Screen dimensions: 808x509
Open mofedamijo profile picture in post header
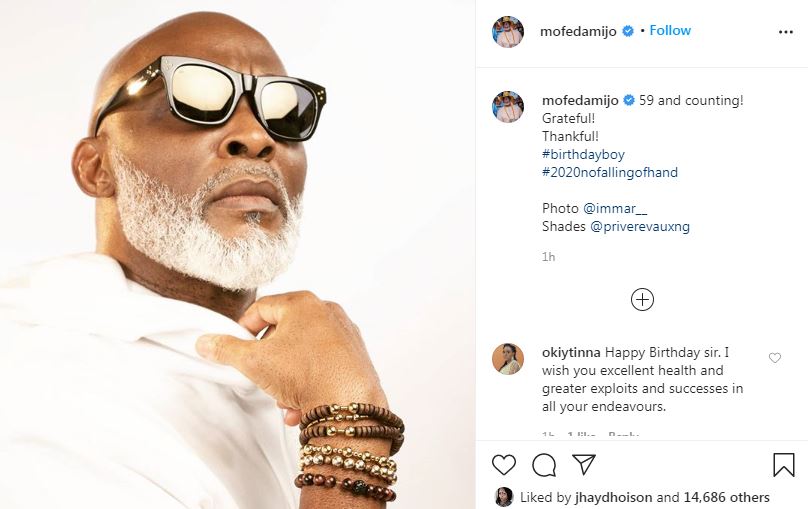click(x=508, y=32)
